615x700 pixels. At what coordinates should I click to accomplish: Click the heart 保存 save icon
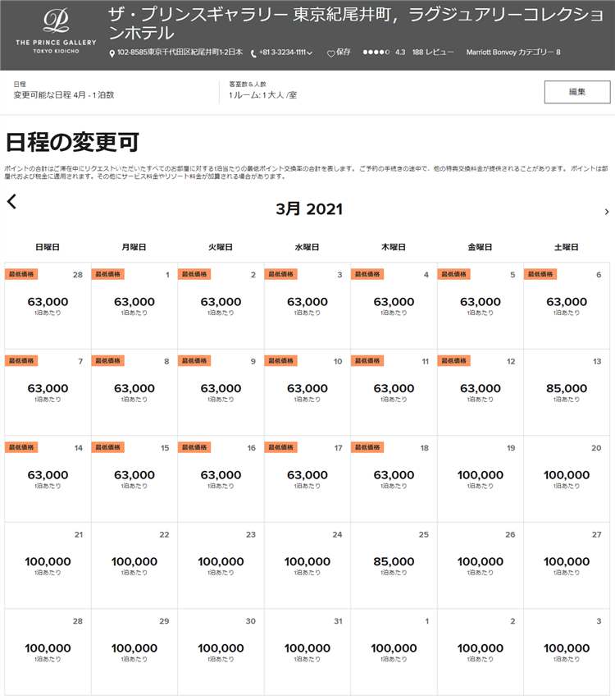pyautogui.click(x=330, y=53)
